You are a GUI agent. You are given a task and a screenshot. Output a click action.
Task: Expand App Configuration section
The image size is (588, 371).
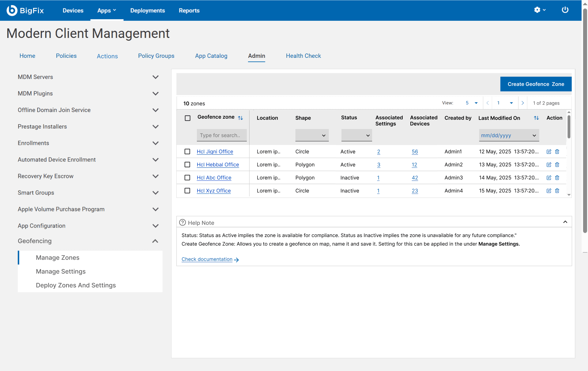156,226
